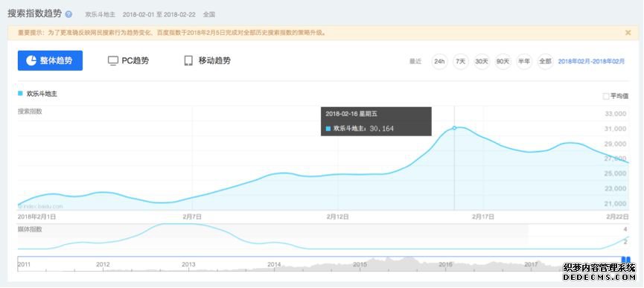Select the 30天 time range
This screenshot has width=644, height=288.
click(x=482, y=62)
